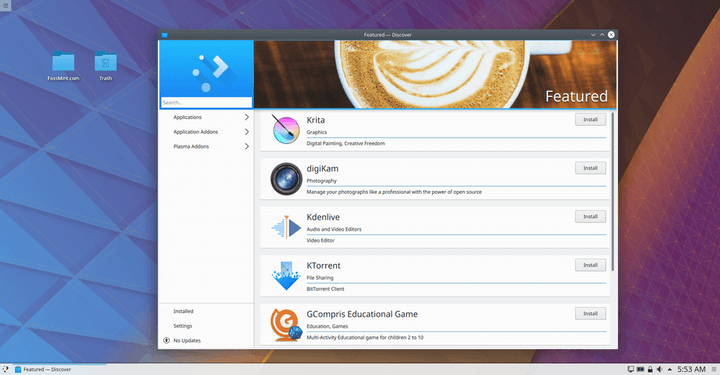Open the KDE application launcher
720x375 pixels.
pyautogui.click(x=5, y=369)
